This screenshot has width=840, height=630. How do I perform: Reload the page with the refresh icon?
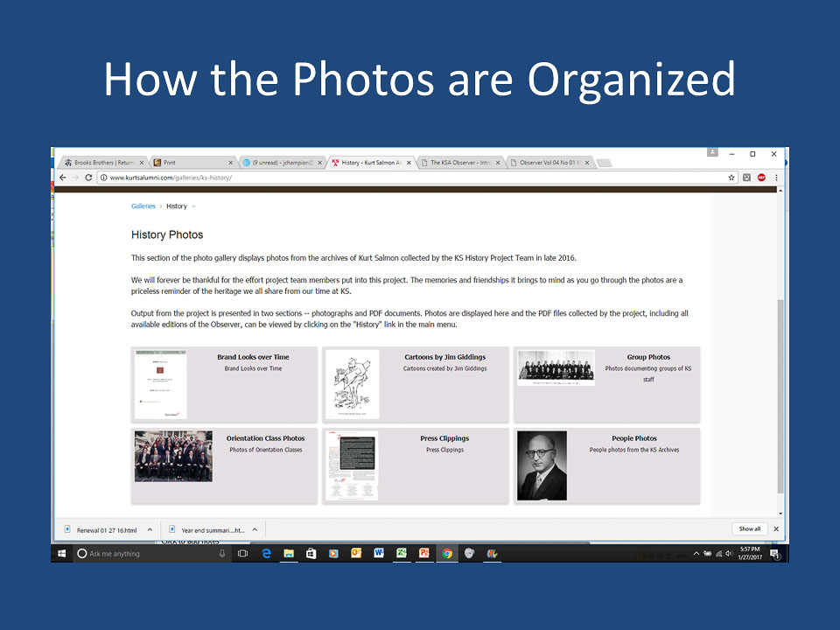tap(88, 178)
